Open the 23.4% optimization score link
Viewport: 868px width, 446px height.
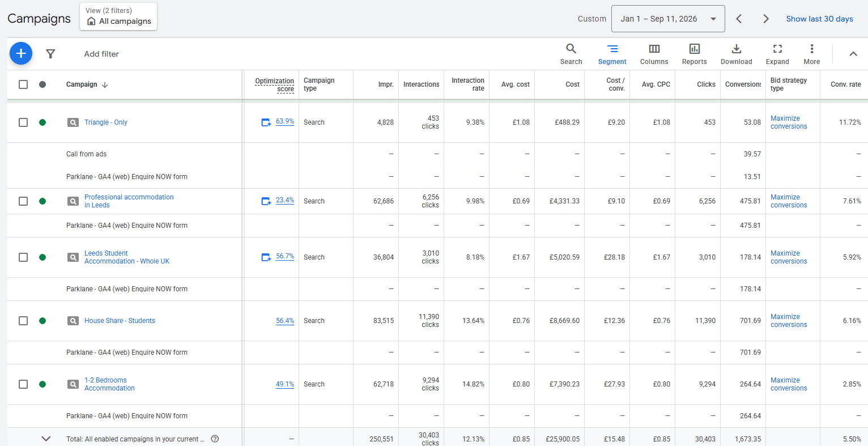tap(285, 200)
